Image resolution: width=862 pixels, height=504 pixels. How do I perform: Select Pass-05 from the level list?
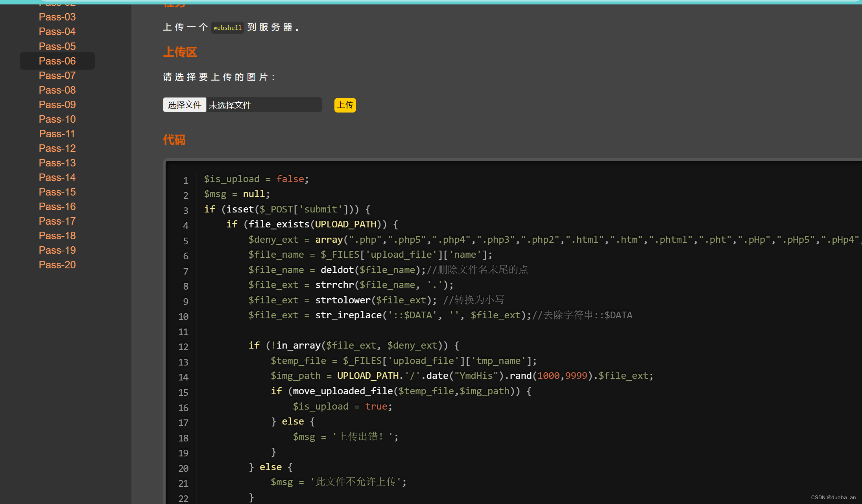point(57,46)
